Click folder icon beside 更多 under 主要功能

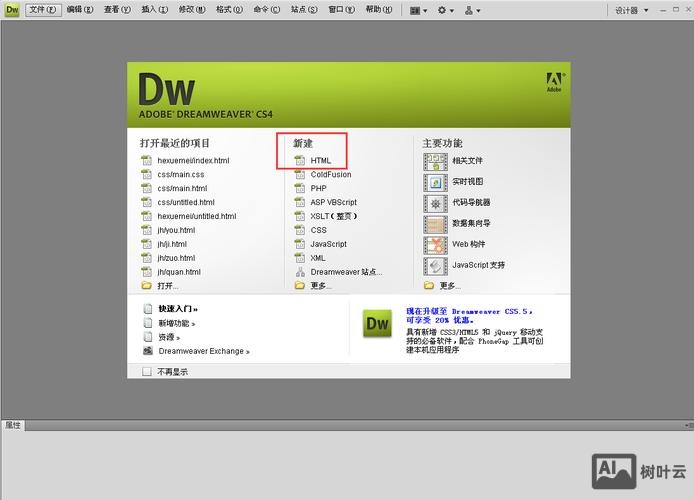[x=429, y=286]
